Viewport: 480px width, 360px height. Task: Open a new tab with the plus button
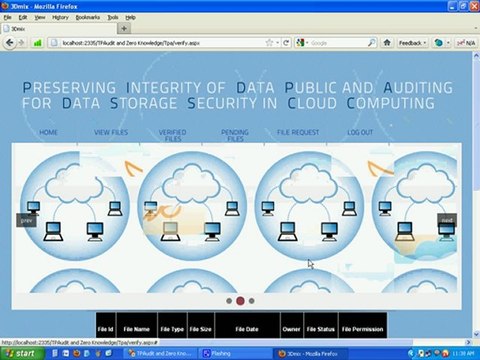pyautogui.click(x=124, y=29)
